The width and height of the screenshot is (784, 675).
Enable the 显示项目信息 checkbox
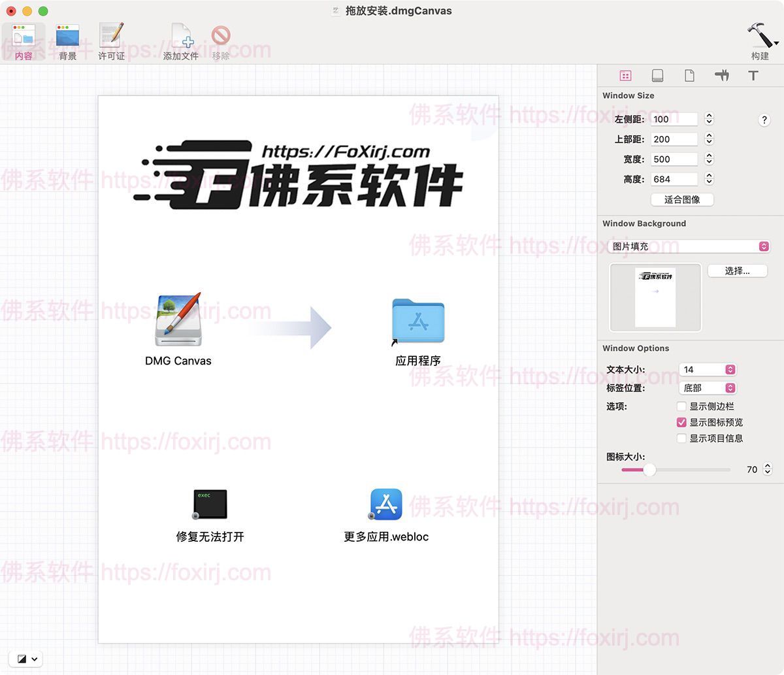click(681, 438)
